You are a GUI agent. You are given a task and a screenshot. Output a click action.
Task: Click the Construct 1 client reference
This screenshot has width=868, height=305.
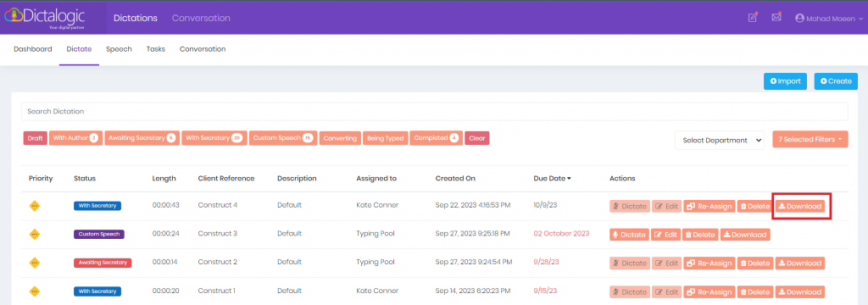[x=217, y=291]
